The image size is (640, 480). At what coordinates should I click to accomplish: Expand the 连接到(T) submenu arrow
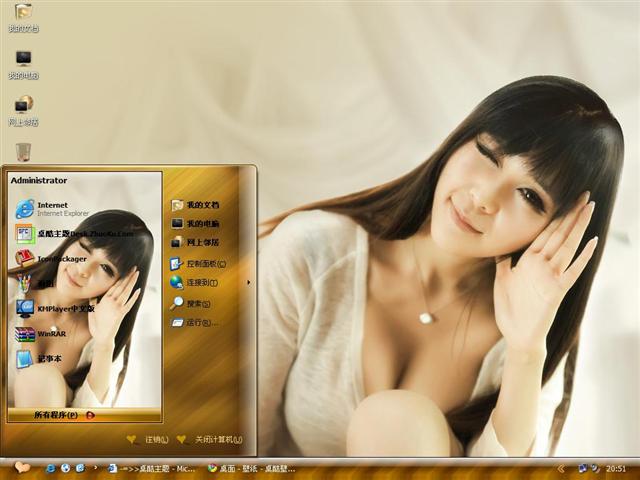pos(249,282)
